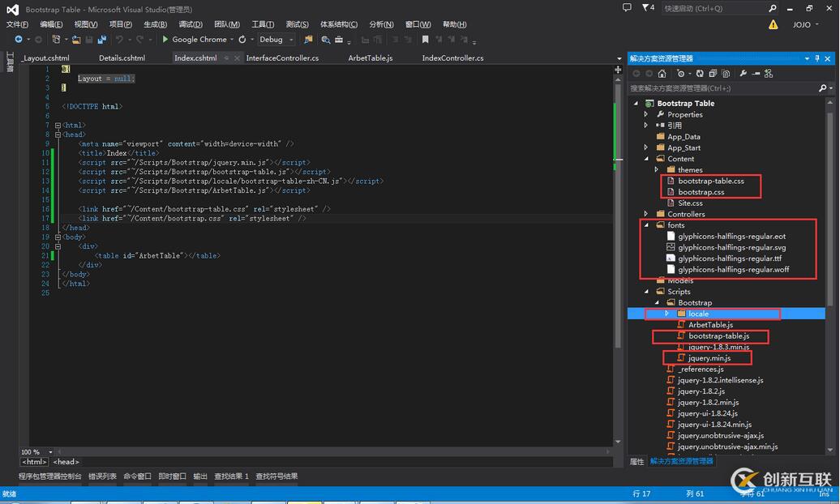Toggle Show All Files in Solution Explorer

coord(726,74)
